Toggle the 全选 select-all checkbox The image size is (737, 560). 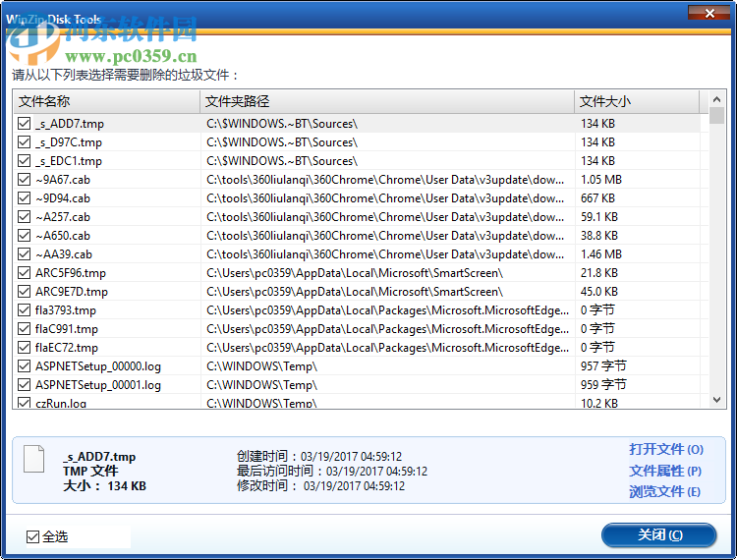click(x=32, y=536)
